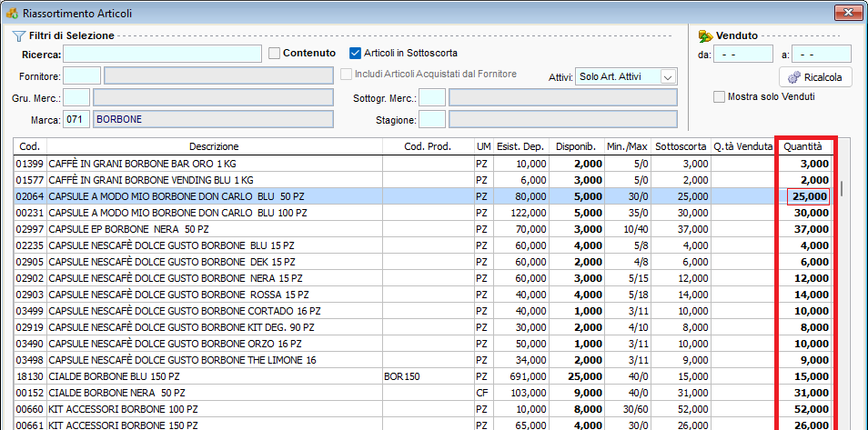Image resolution: width=868 pixels, height=430 pixels.
Task: Click the Marca code field 071
Action: click(76, 119)
